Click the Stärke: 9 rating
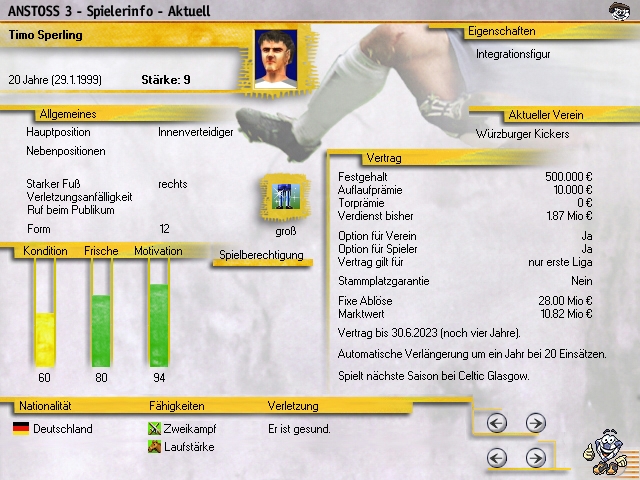The width and height of the screenshot is (640, 480). [x=166, y=80]
